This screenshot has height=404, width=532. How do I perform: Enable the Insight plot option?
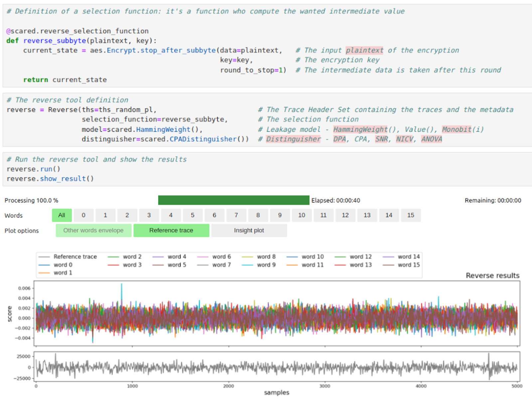(249, 230)
